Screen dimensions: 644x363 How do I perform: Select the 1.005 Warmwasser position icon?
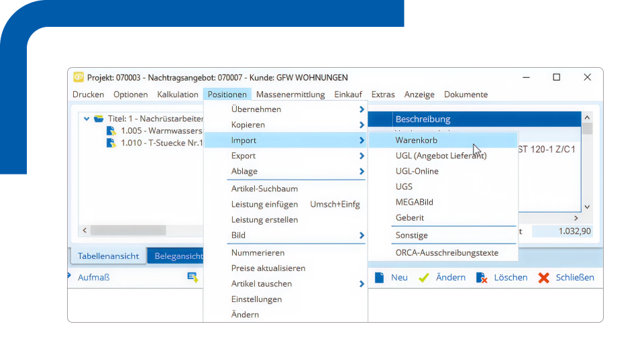click(x=111, y=131)
